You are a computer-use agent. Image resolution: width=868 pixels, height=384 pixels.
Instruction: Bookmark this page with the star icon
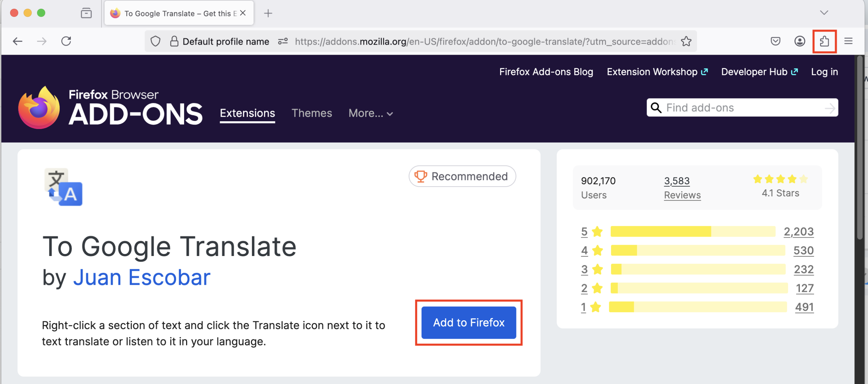point(687,41)
